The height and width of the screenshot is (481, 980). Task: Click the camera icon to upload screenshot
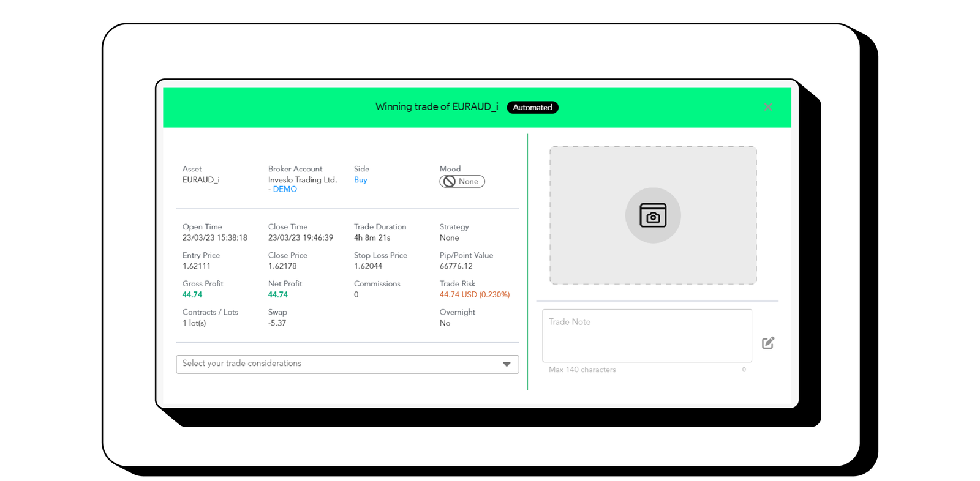[652, 215]
